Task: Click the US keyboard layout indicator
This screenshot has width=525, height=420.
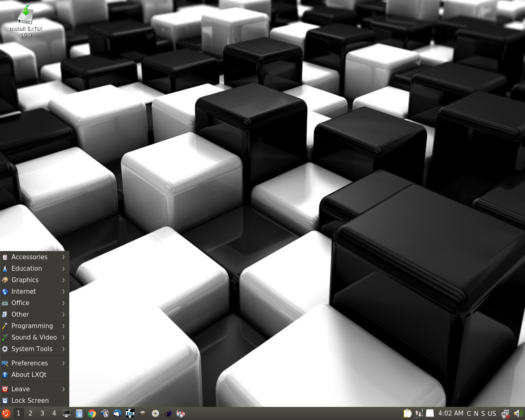Action: point(492,413)
